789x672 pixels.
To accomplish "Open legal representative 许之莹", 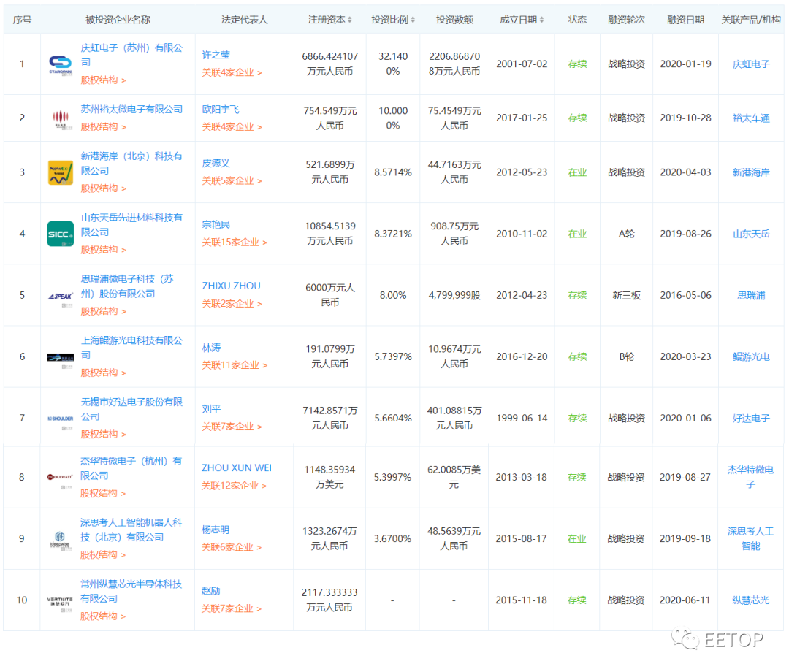I will pos(216,56).
